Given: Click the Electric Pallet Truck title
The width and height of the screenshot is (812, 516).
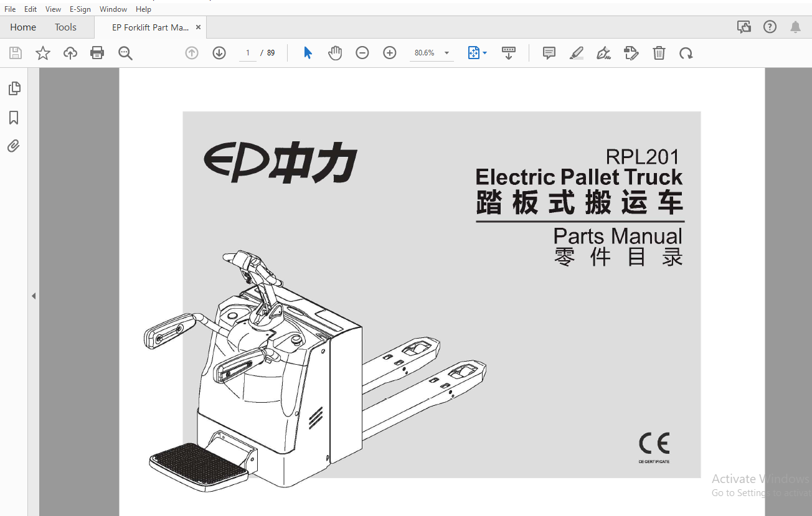Looking at the screenshot, I should coord(579,177).
